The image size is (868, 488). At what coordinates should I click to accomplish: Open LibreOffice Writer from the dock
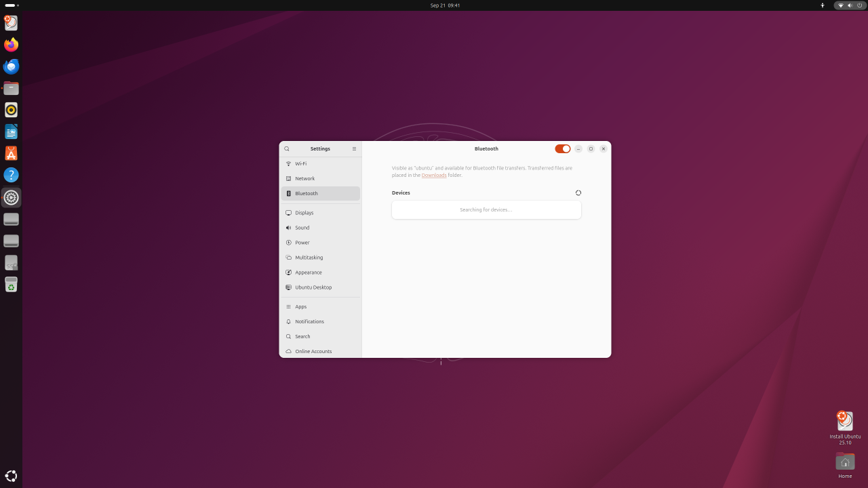point(11,131)
